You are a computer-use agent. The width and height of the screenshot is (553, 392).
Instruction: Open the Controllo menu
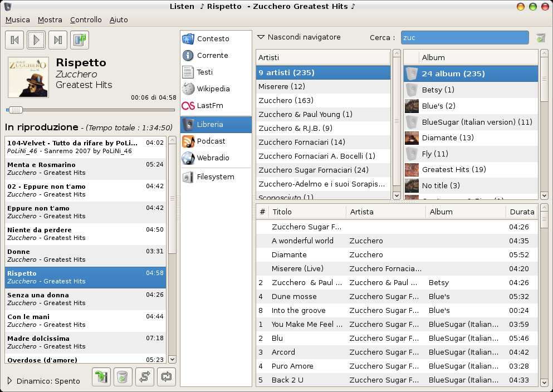(86, 19)
